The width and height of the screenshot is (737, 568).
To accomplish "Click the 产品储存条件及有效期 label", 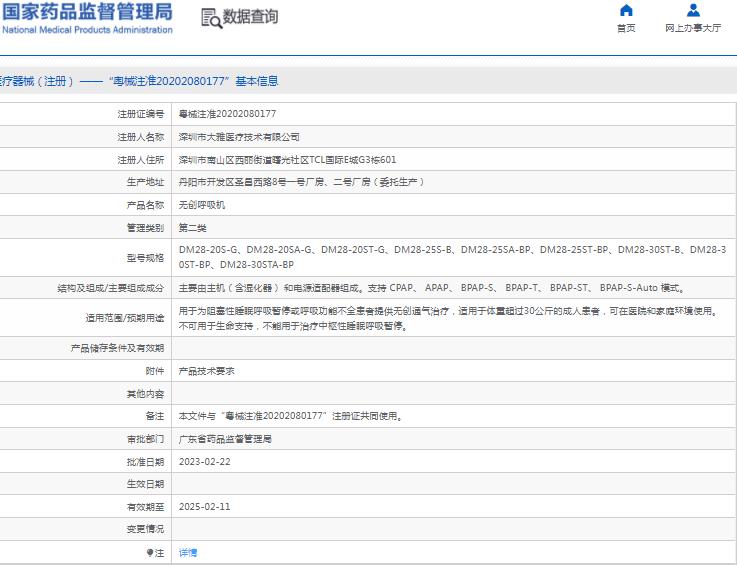I will (118, 348).
